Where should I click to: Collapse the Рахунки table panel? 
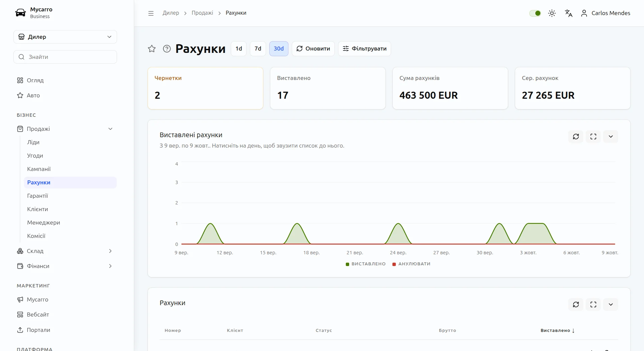[x=611, y=304]
